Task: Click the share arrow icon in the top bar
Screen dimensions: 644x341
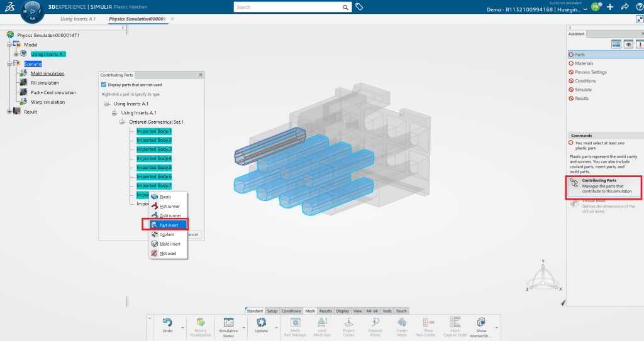Action: click(x=625, y=7)
